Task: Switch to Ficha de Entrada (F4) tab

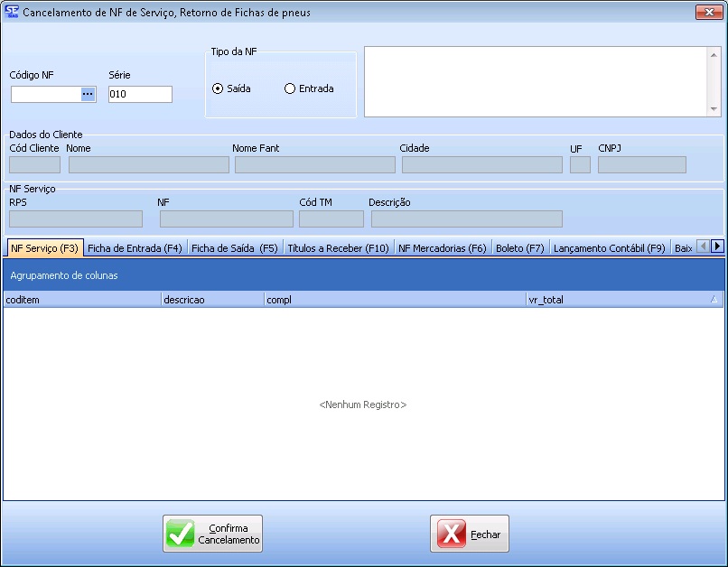Action: coord(135,247)
